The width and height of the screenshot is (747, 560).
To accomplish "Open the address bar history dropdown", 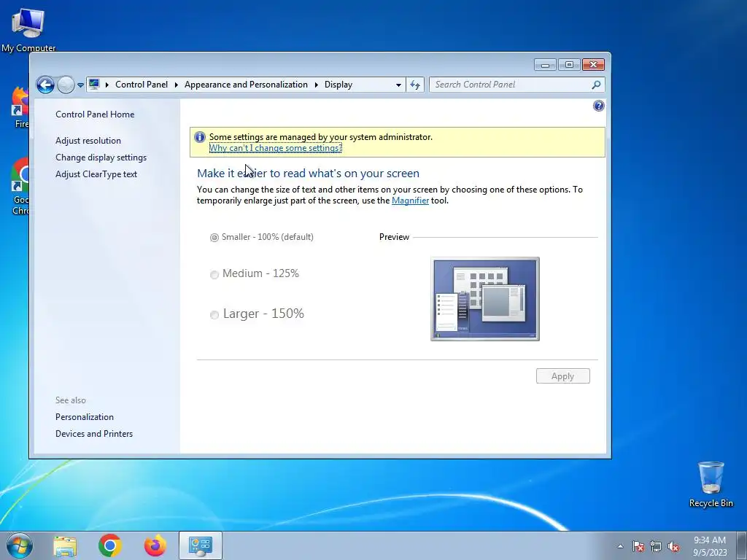I will (x=398, y=85).
